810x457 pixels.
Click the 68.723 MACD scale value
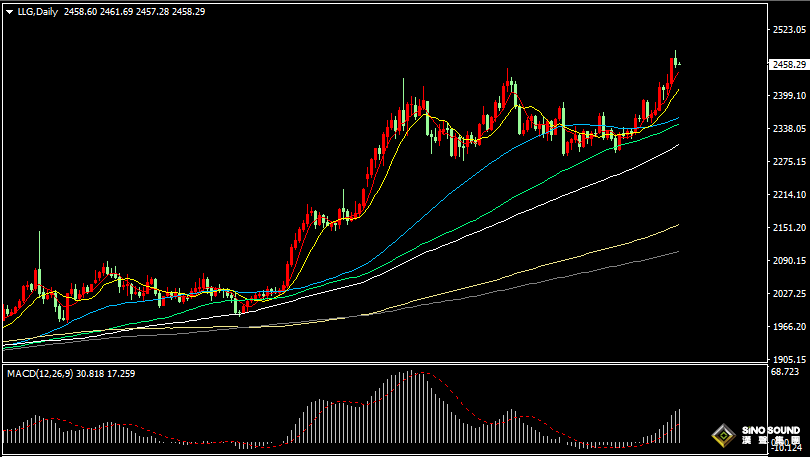pyautogui.click(x=785, y=372)
